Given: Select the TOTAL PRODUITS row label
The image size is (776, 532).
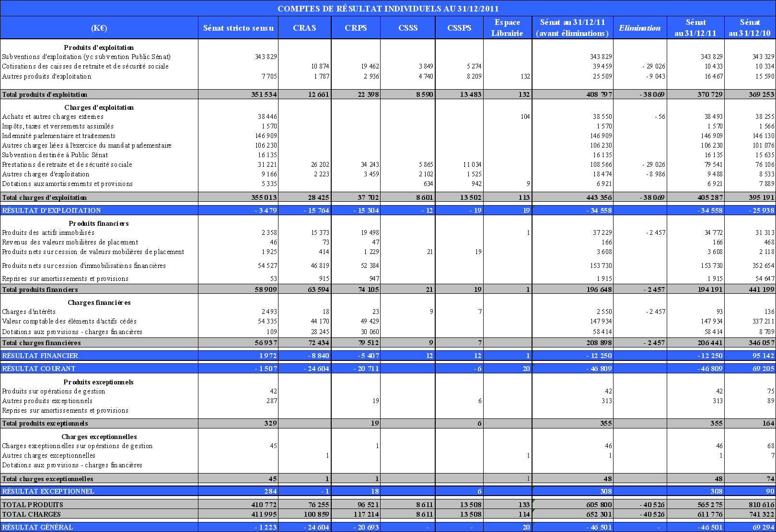Looking at the screenshot, I should pyautogui.click(x=33, y=505).
